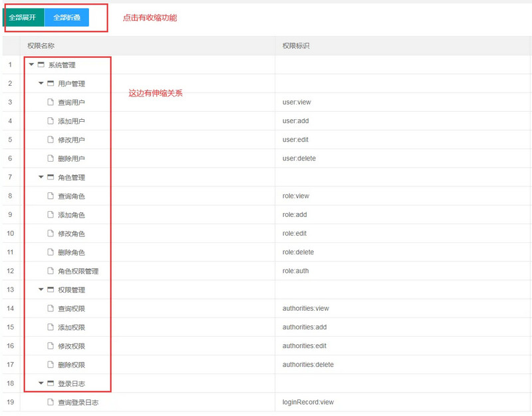Select the 修改权限 tree row
Image resolution: width=532 pixels, height=416 pixels.
(x=71, y=346)
